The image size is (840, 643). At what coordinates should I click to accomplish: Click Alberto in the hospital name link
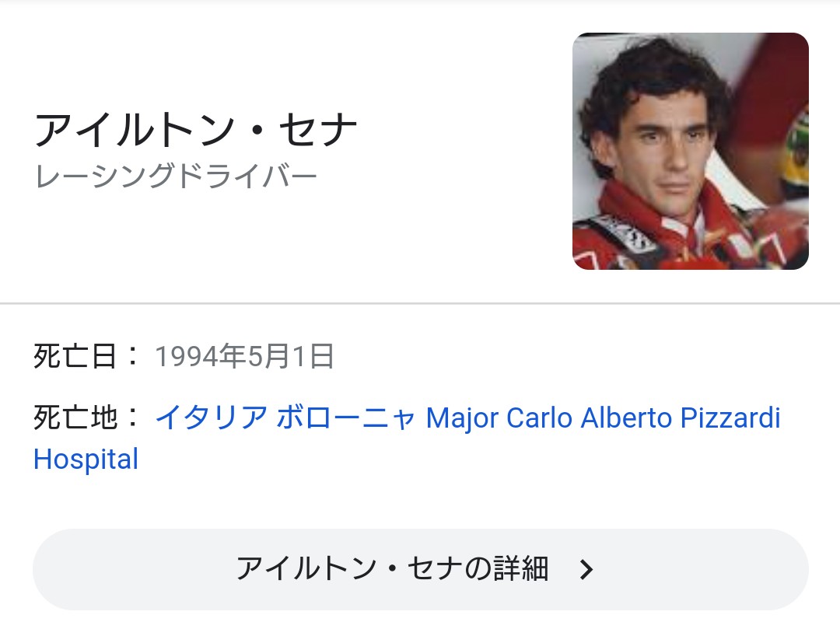(x=627, y=418)
